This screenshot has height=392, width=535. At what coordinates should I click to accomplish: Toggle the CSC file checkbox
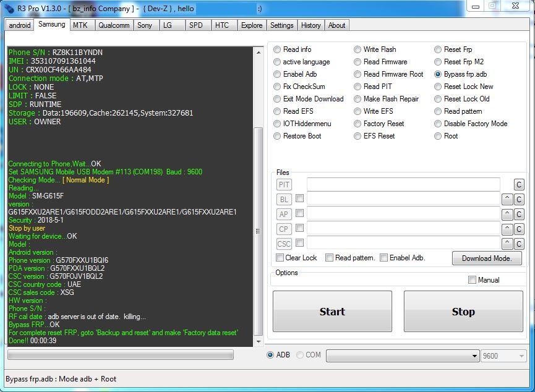[299, 242]
